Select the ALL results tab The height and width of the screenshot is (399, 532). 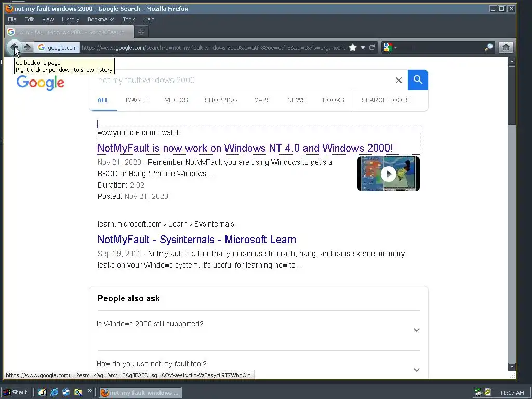pyautogui.click(x=103, y=100)
